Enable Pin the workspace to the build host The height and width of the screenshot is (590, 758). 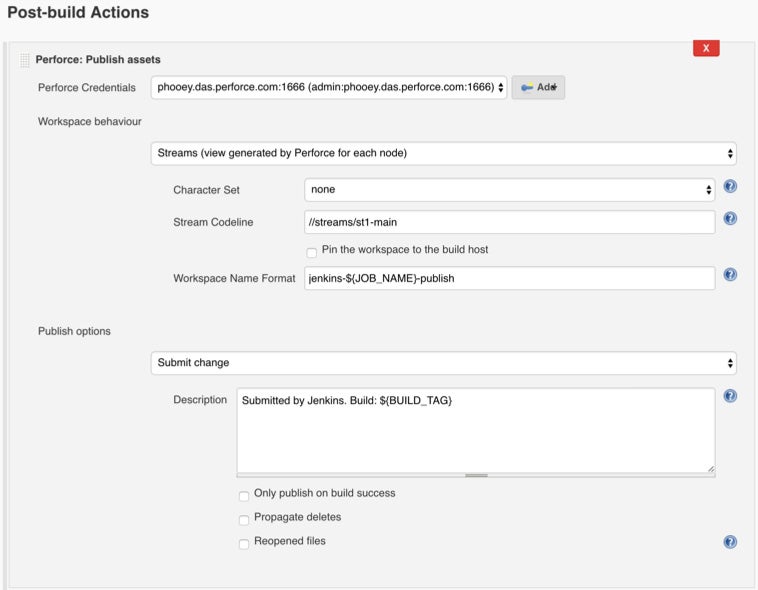312,252
